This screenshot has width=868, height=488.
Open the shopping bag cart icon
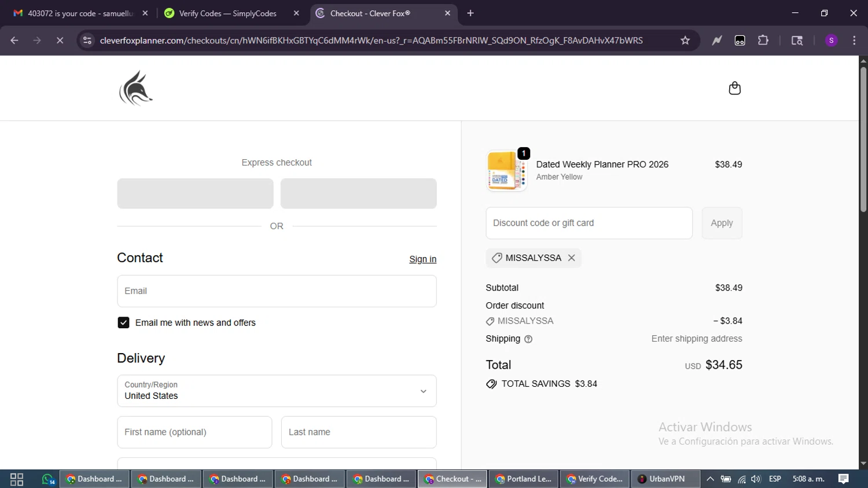[x=734, y=88]
